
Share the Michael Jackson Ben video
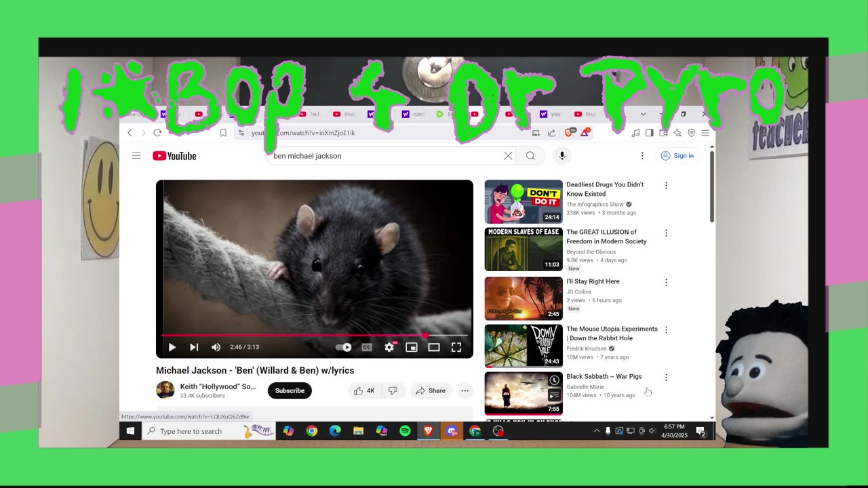(x=431, y=390)
